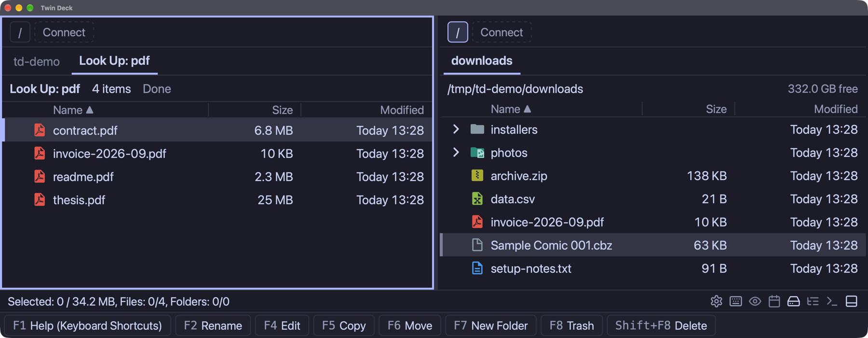Viewport: 868px width, 338px height.
Task: Expand the photos folder
Action: click(456, 152)
